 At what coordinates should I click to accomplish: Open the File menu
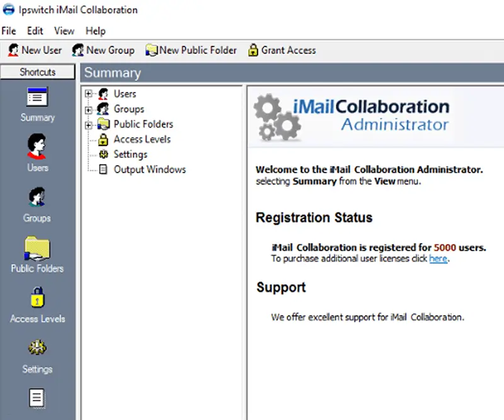pos(9,31)
